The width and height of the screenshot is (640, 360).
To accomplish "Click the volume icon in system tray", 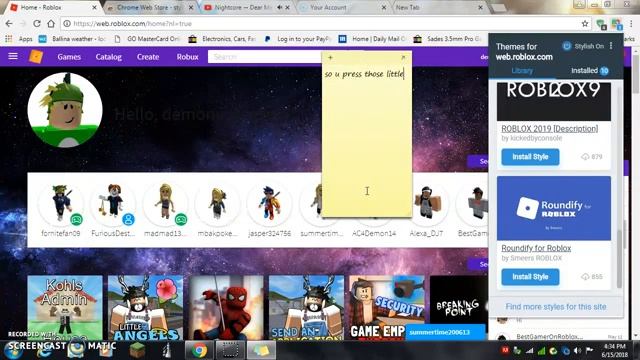I will (577, 351).
